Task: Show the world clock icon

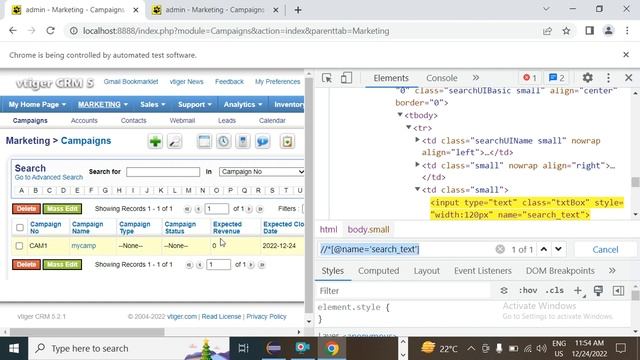Action: 224,142
